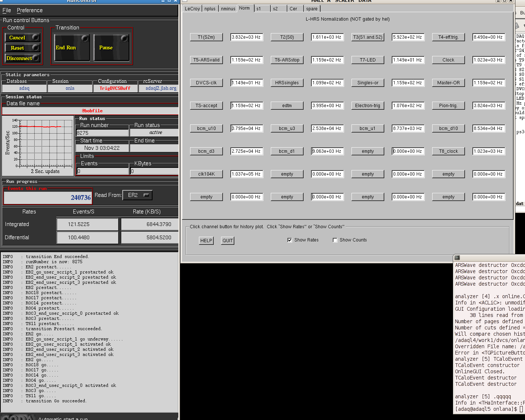End the current run
The image size is (525, 420).
(x=72, y=47)
